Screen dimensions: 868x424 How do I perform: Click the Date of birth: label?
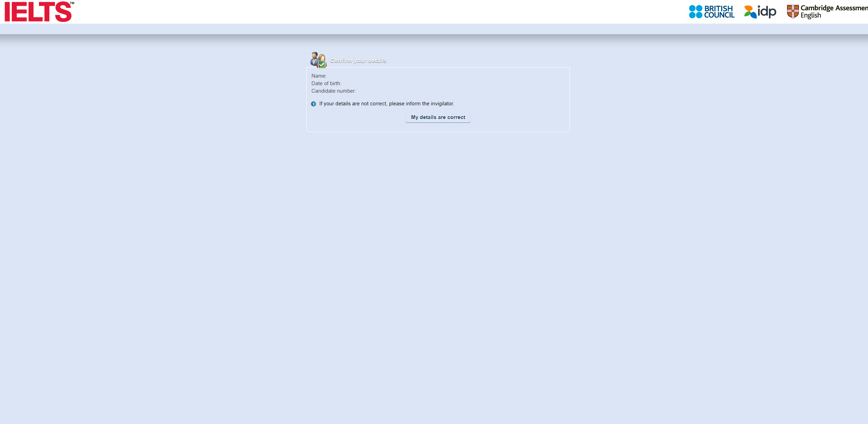click(x=326, y=83)
